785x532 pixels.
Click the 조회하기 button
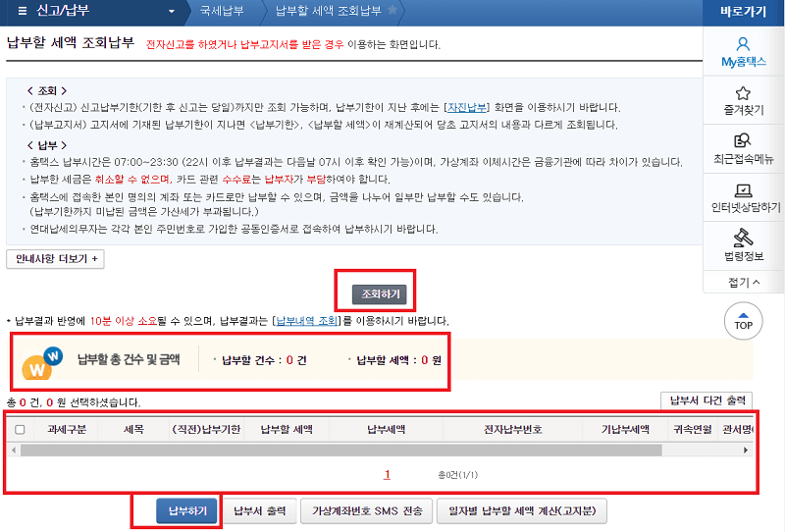click(x=380, y=294)
